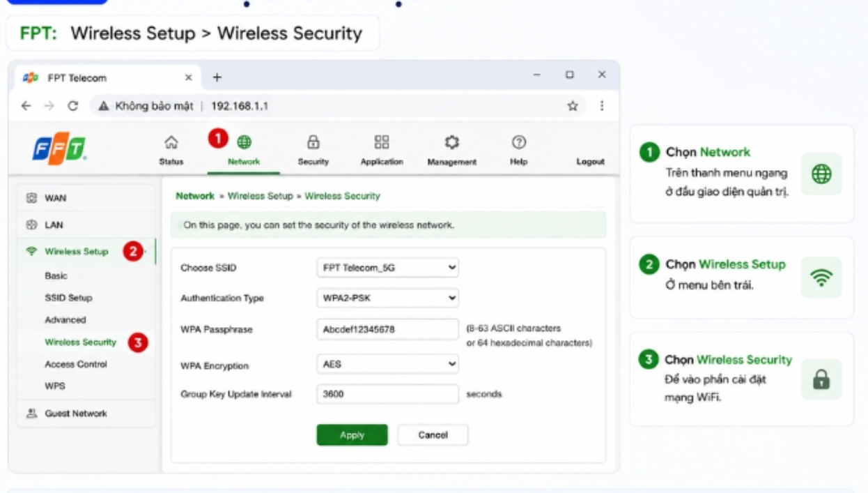The image size is (868, 493).
Task: Click Wireless Security in the breadcrumb
Action: pos(342,196)
